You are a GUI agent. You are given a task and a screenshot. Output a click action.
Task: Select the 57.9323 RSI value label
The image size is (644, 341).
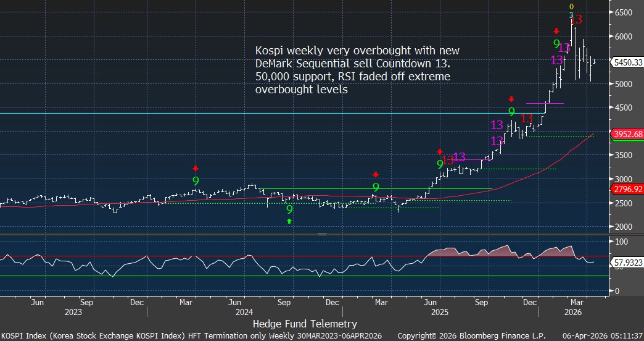tap(627, 263)
